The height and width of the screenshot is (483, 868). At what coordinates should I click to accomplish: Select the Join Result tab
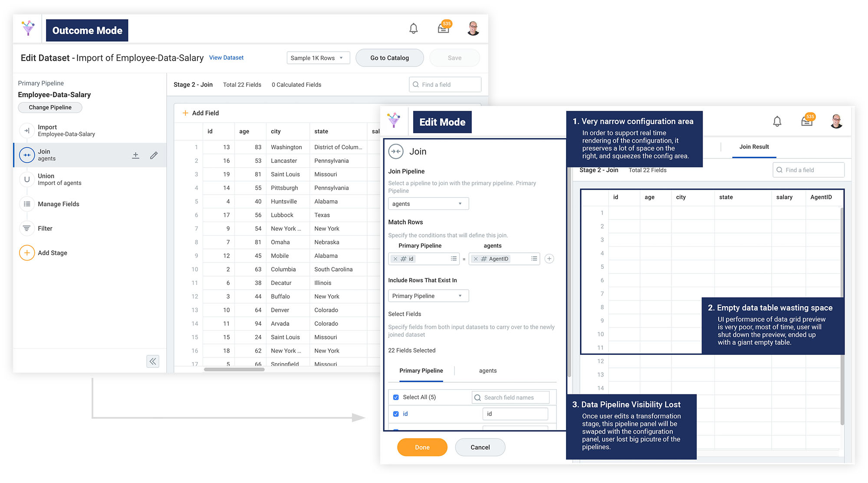click(754, 147)
